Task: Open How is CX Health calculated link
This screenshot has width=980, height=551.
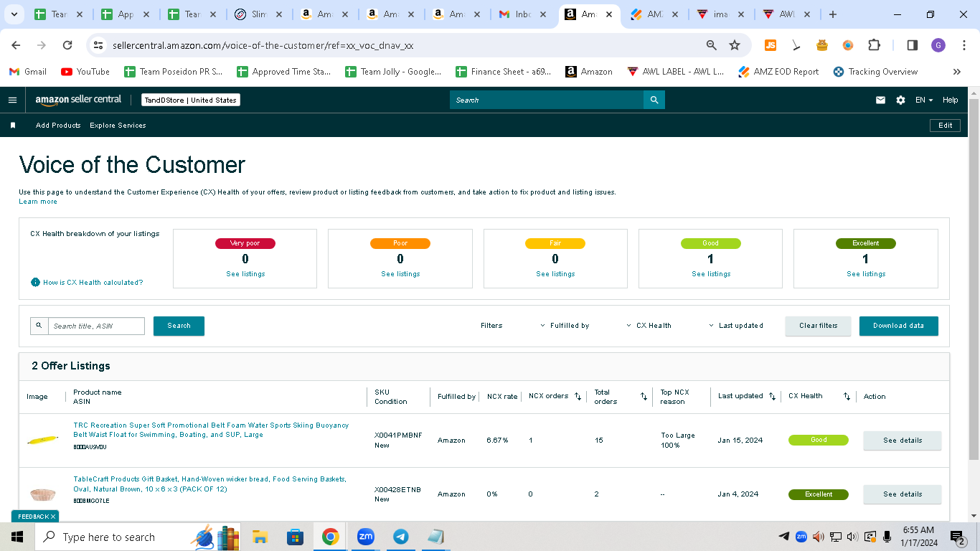Action: (93, 283)
